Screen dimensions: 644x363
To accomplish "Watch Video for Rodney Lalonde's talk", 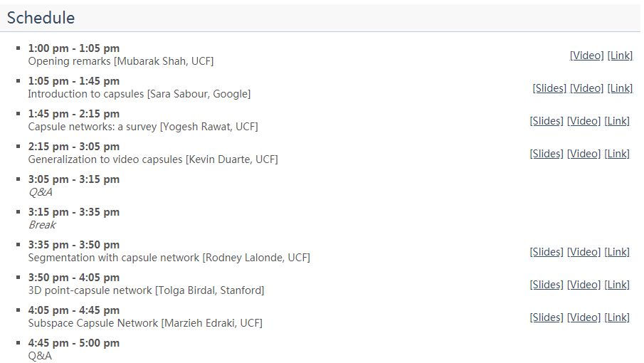I will (x=584, y=252).
